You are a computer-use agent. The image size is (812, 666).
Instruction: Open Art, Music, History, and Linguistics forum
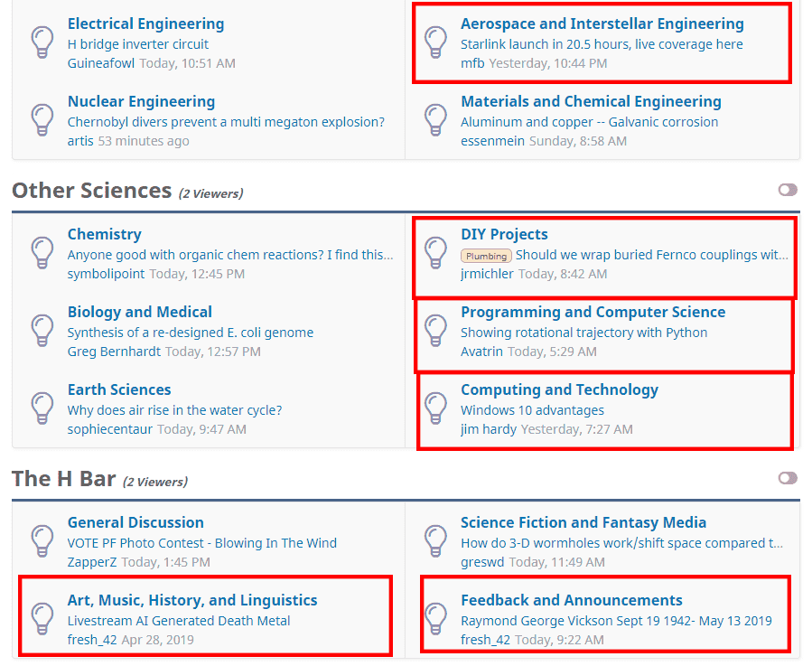(x=192, y=600)
